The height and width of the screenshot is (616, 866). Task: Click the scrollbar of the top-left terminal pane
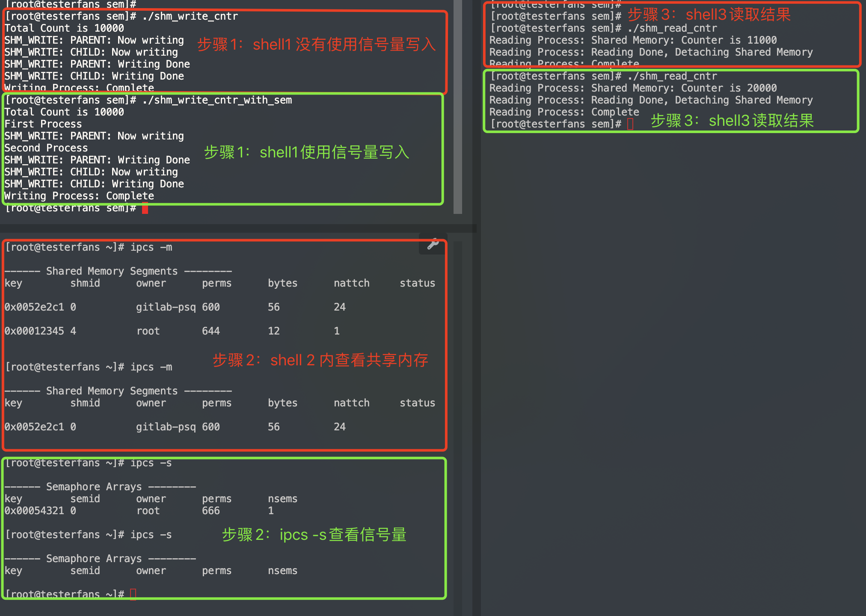458,107
